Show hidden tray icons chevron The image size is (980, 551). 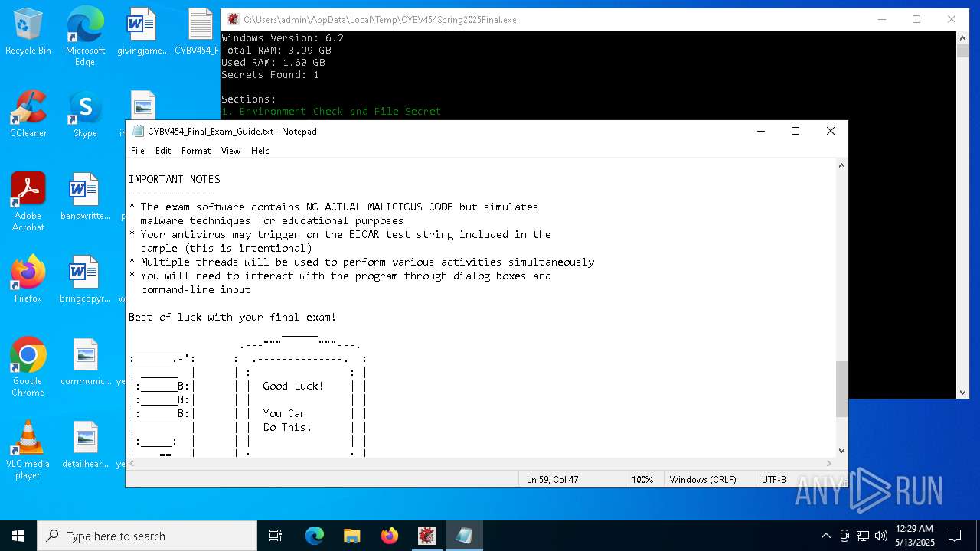(825, 536)
